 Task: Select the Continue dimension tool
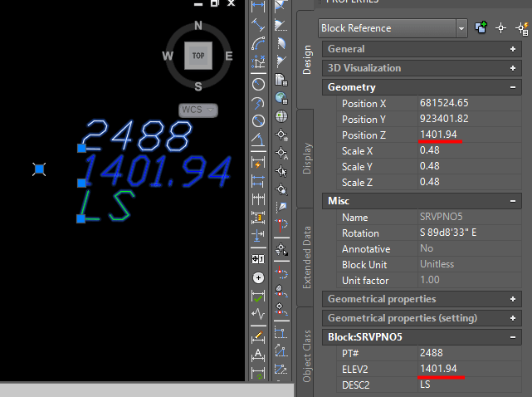tap(258, 199)
